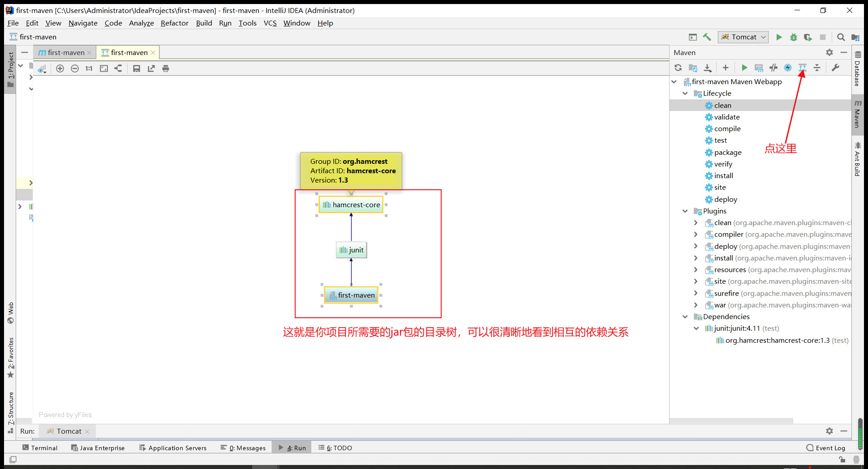This screenshot has width=868, height=469.
Task: Run the selected Maven build
Action: pyautogui.click(x=744, y=68)
